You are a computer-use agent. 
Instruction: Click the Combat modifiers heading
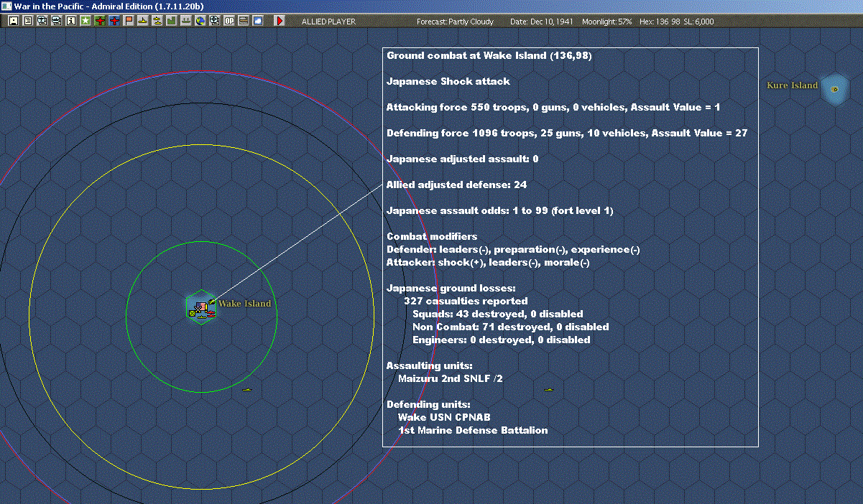(x=432, y=236)
